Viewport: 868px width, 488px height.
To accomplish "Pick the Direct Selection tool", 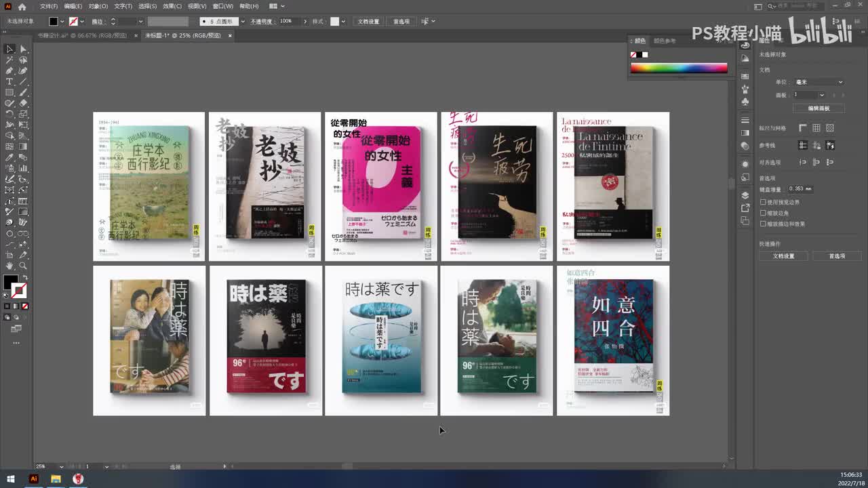I will [x=23, y=49].
